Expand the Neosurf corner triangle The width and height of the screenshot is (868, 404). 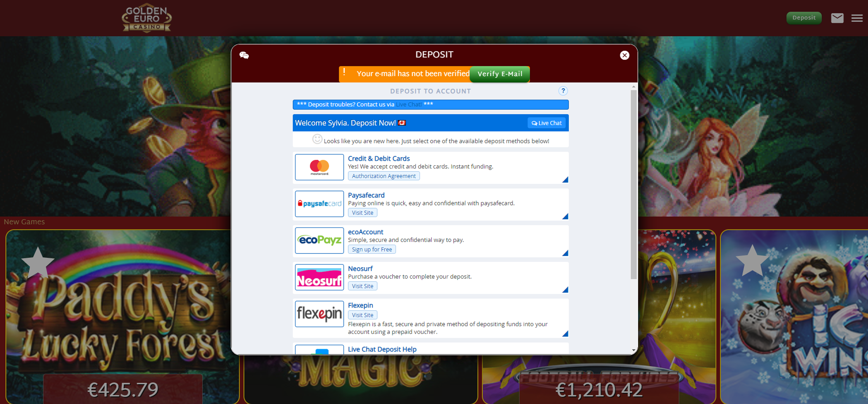tap(565, 290)
